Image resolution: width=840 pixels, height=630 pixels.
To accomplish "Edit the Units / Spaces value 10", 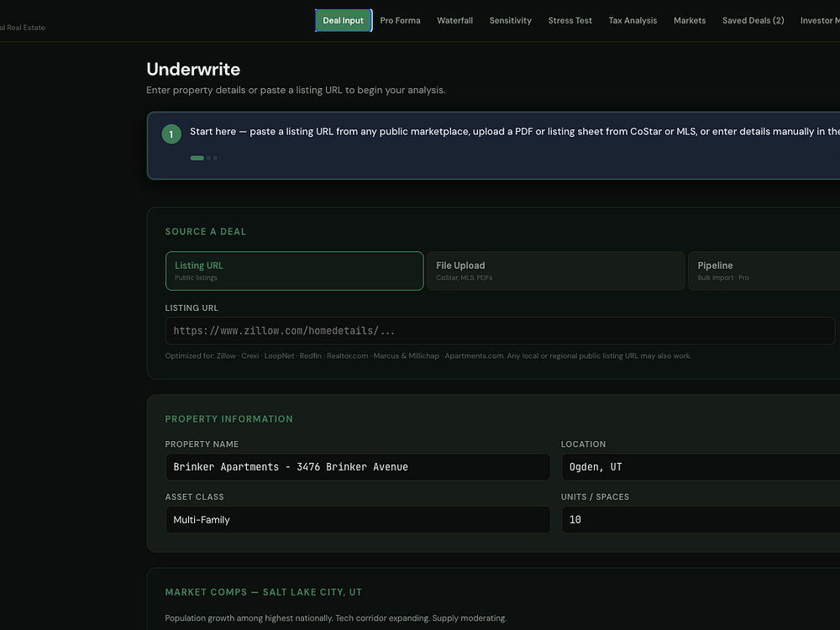I will [x=701, y=520].
